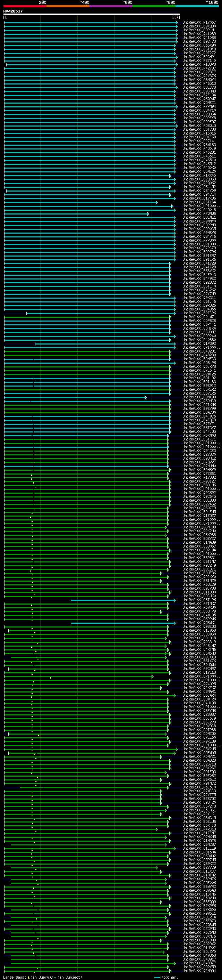This screenshot has width=222, height=980.
Task: Select hit label UniRef100_P46513
Action: [x=199, y=84]
